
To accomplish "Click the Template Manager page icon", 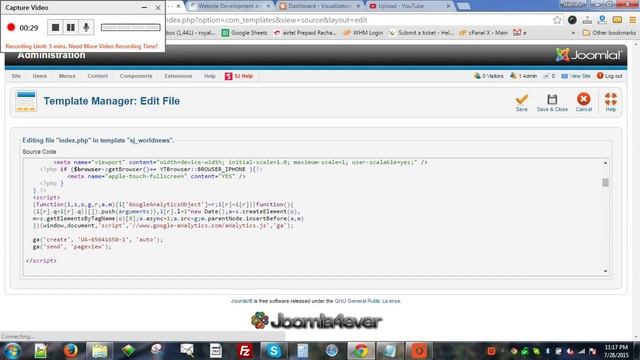I will point(26,101).
